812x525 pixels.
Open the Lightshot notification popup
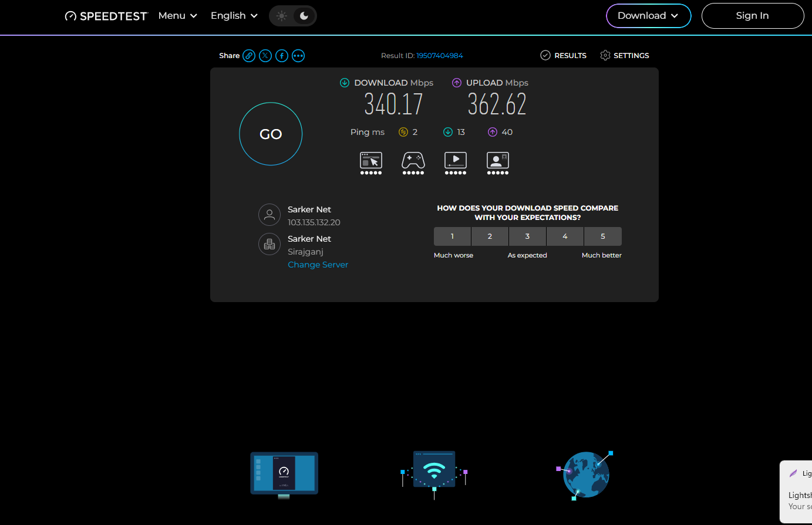coord(796,492)
